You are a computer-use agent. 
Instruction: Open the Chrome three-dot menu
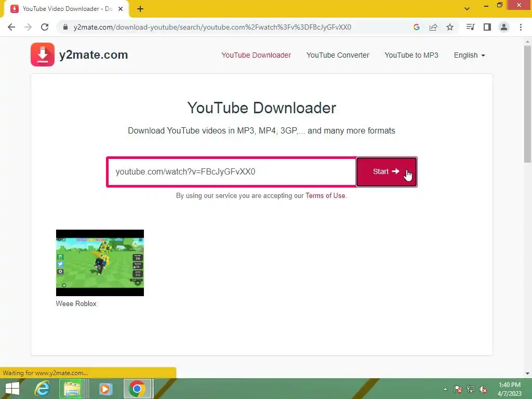point(521,27)
